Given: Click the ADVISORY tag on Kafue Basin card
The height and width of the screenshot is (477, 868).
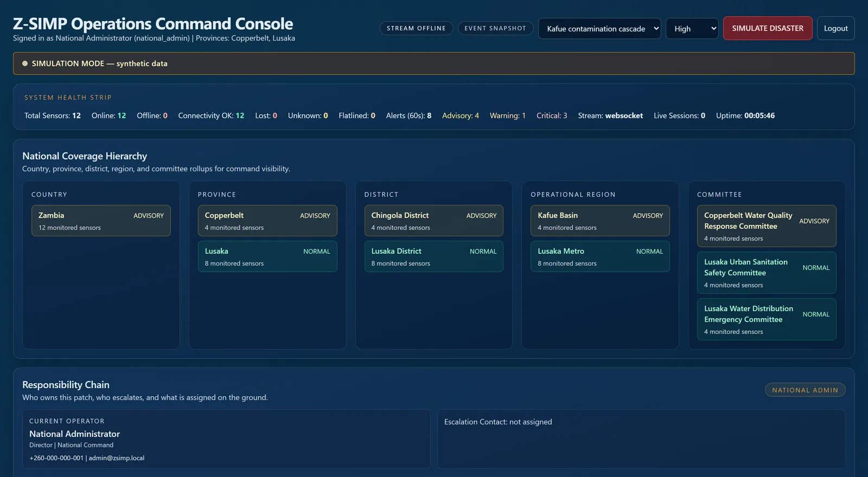Looking at the screenshot, I should pyautogui.click(x=648, y=216).
